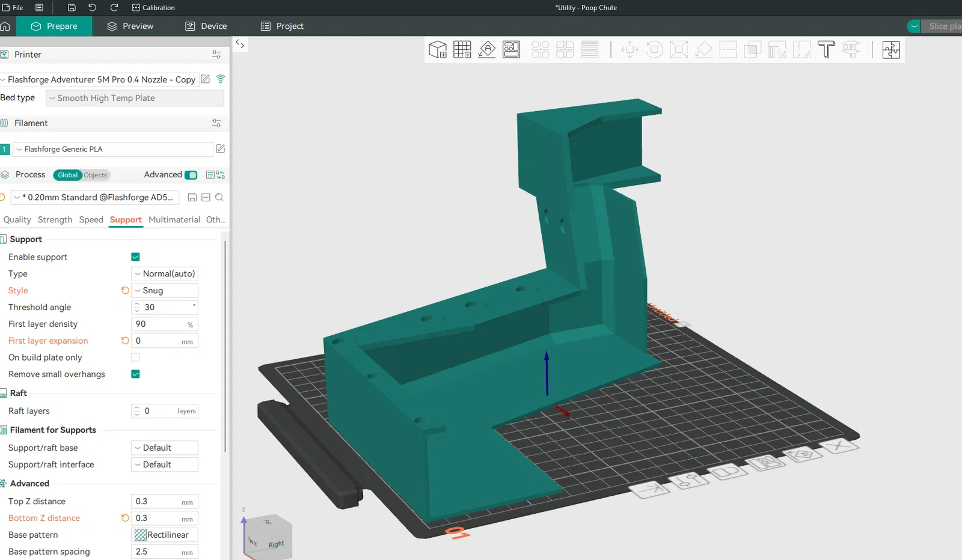Open the Support/raft base filament dropdown

coord(165,448)
